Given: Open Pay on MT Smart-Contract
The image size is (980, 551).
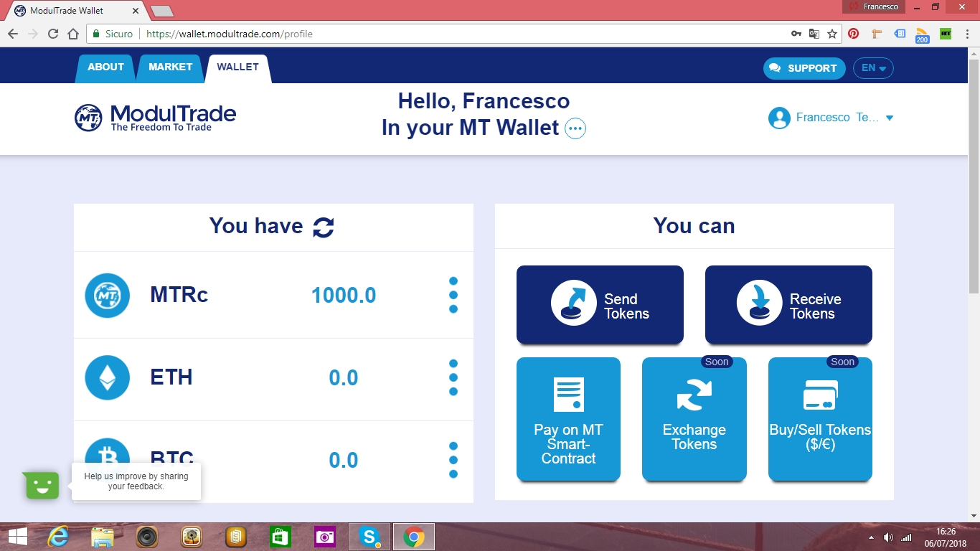Looking at the screenshot, I should tap(568, 419).
